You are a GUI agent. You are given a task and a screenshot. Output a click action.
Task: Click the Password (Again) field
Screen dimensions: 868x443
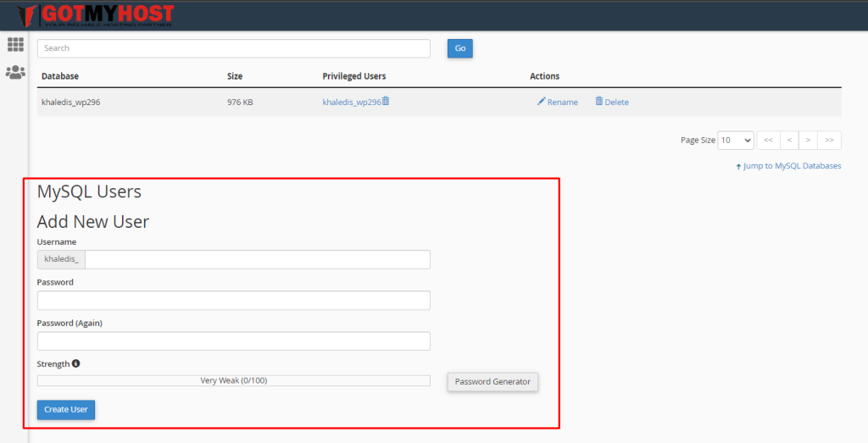coord(234,341)
